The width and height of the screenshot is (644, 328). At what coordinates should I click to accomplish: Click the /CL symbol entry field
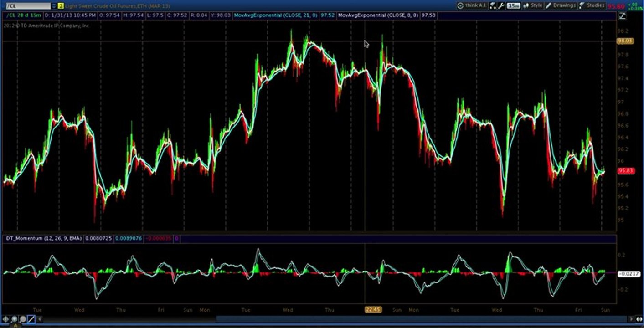pyautogui.click(x=27, y=6)
